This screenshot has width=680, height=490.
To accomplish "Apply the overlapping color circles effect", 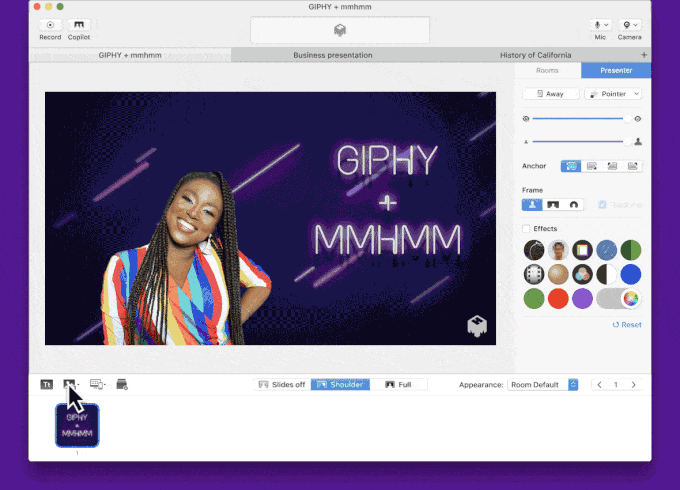I will click(582, 274).
